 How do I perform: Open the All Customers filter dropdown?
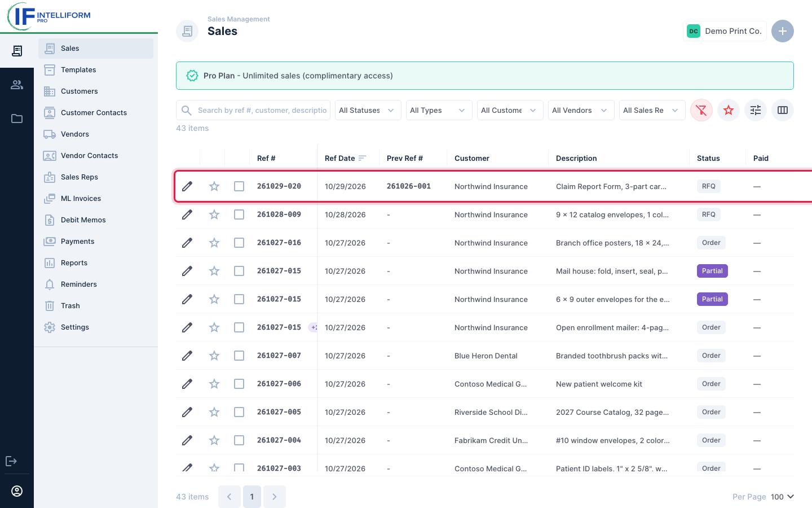tap(510, 110)
